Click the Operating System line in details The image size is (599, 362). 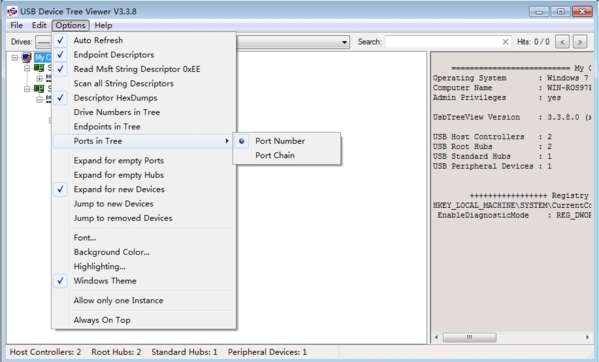[512, 78]
